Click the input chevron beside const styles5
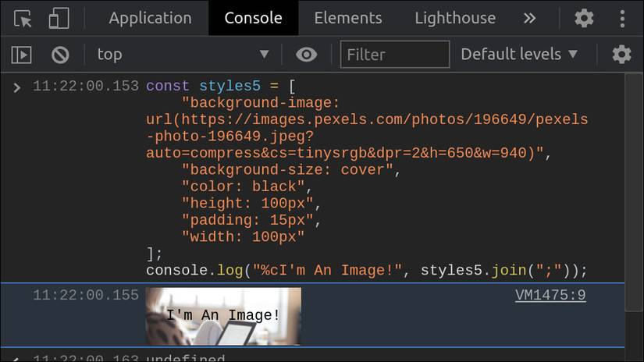Image resolution: width=644 pixels, height=362 pixels. coord(17,87)
